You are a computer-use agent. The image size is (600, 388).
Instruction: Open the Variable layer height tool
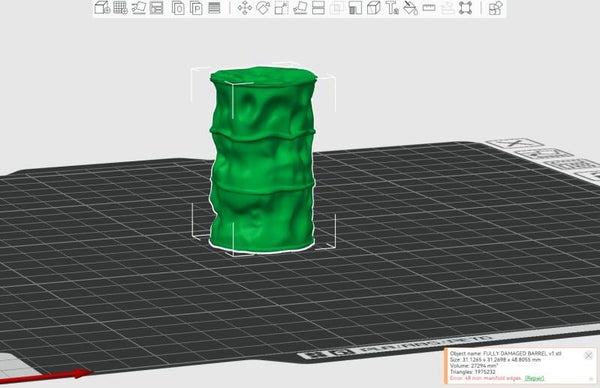(x=214, y=8)
